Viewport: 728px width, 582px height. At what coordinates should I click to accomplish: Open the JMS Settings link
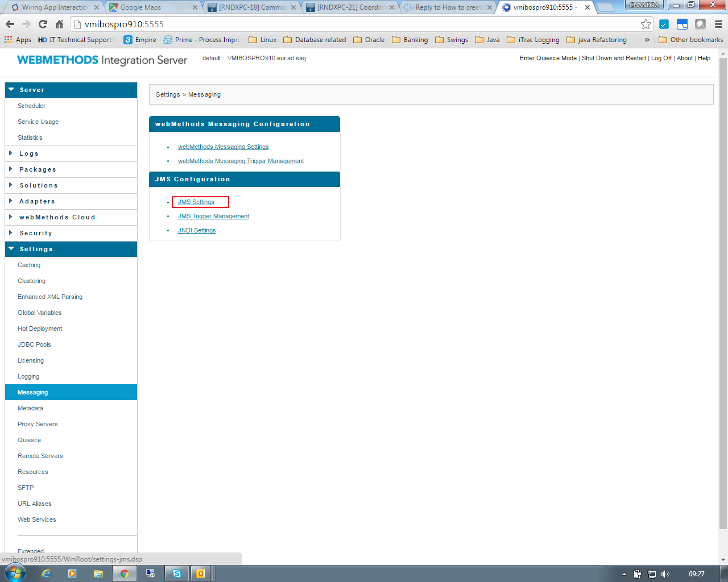pyautogui.click(x=196, y=202)
